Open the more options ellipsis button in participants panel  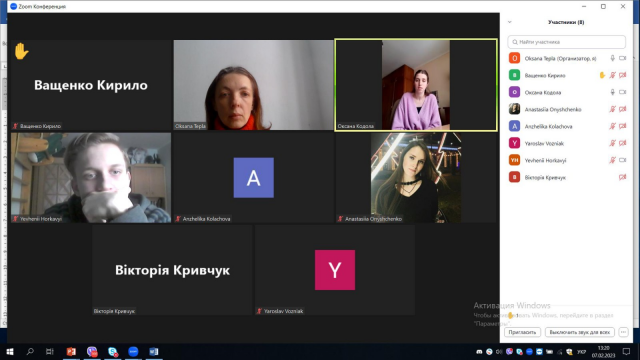click(623, 332)
